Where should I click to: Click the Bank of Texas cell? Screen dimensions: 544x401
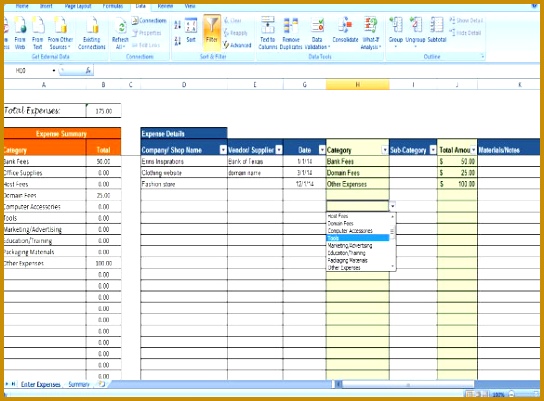tap(255, 161)
